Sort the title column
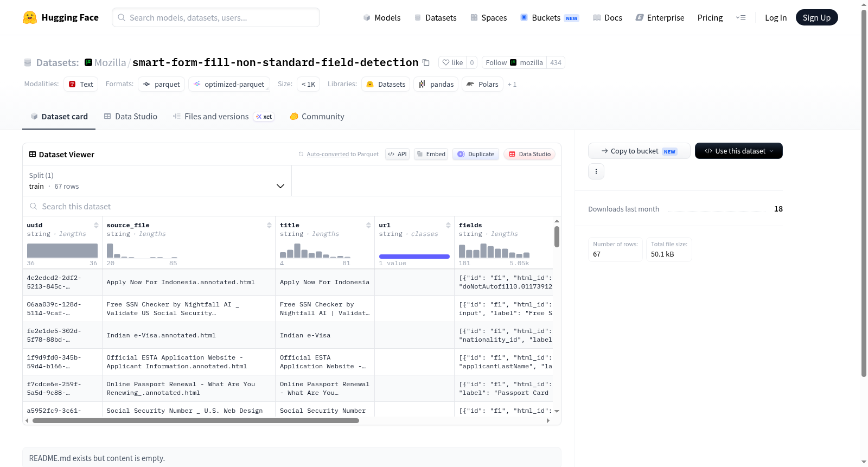 tap(368, 225)
